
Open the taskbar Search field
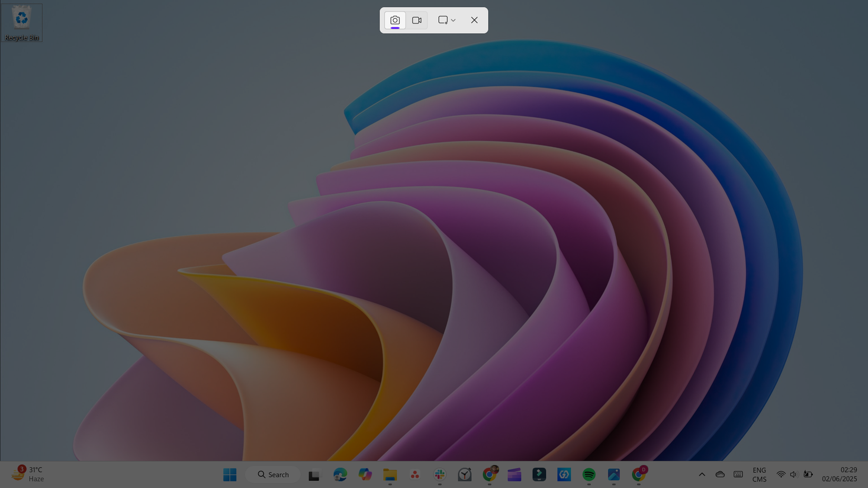[273, 474]
